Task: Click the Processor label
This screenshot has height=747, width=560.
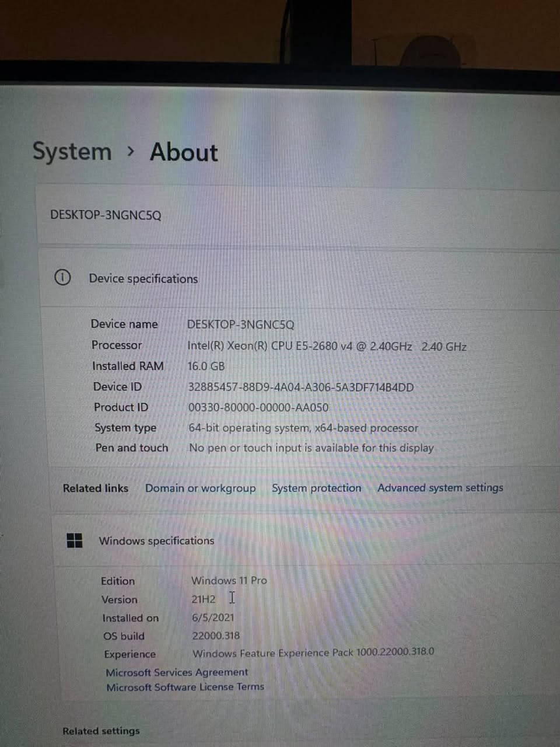Action: [117, 345]
